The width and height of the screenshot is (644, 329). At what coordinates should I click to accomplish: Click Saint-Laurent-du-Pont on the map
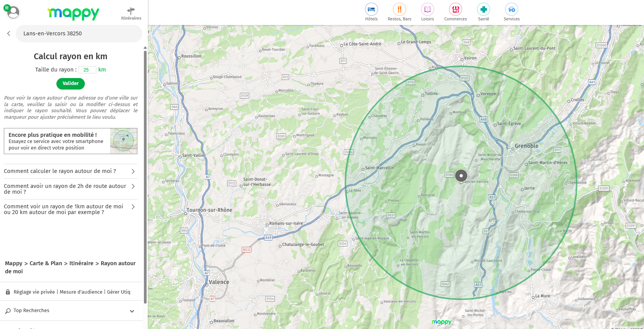(x=534, y=48)
